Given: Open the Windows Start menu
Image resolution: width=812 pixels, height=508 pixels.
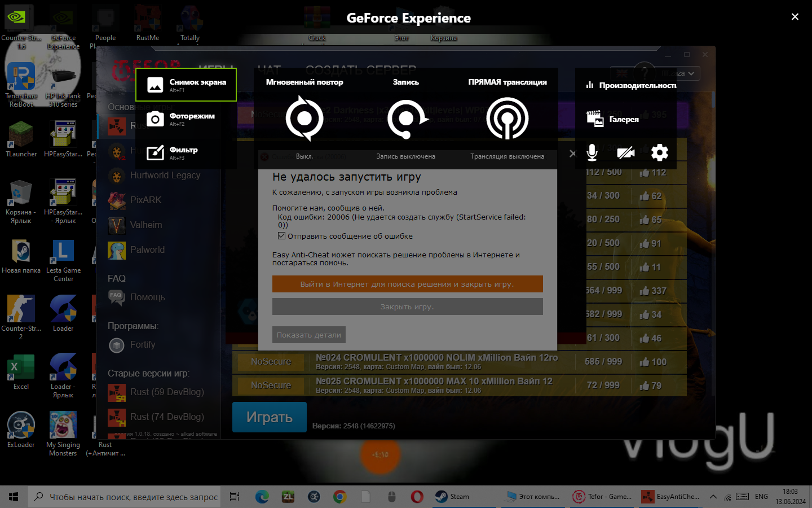Looking at the screenshot, I should coord(14,497).
